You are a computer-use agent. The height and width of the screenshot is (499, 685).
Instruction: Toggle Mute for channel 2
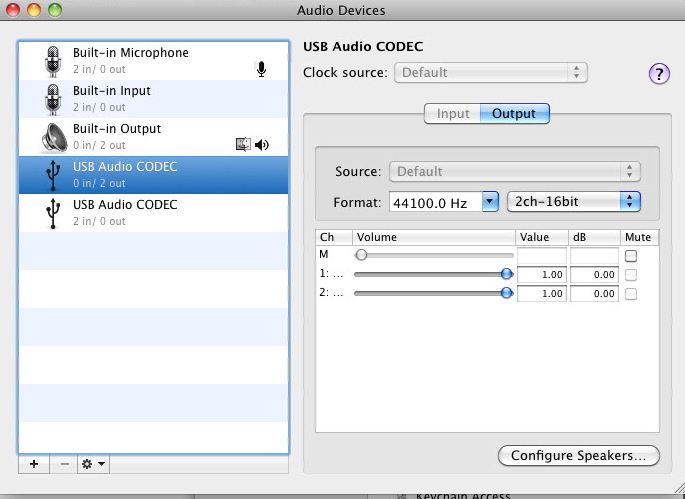[x=631, y=294]
